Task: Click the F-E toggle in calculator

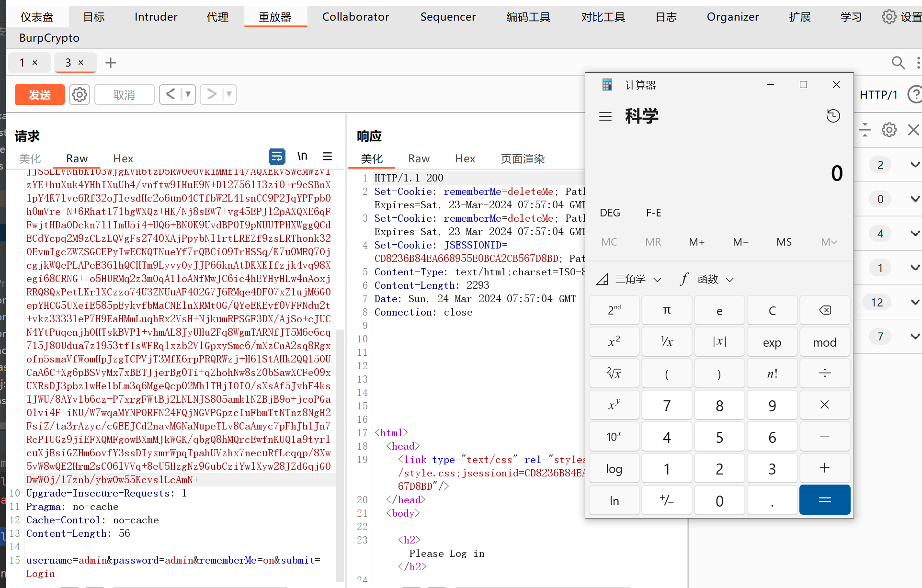Action: click(x=654, y=212)
